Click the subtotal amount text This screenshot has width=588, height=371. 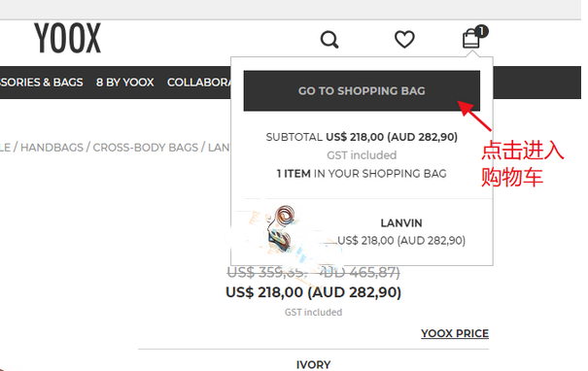pos(392,137)
